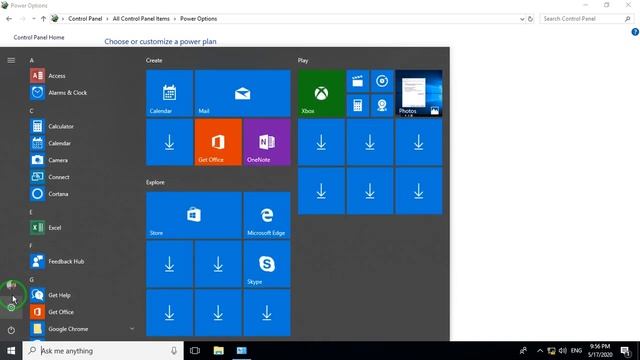Expand the address bar history dropdown
This screenshot has height=360, width=640.
click(522, 19)
